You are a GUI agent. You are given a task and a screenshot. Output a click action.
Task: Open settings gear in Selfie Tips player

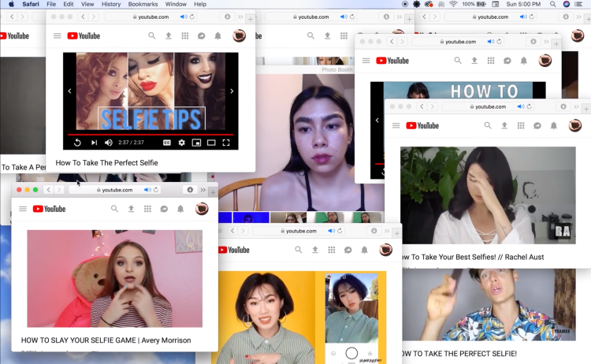tap(181, 143)
